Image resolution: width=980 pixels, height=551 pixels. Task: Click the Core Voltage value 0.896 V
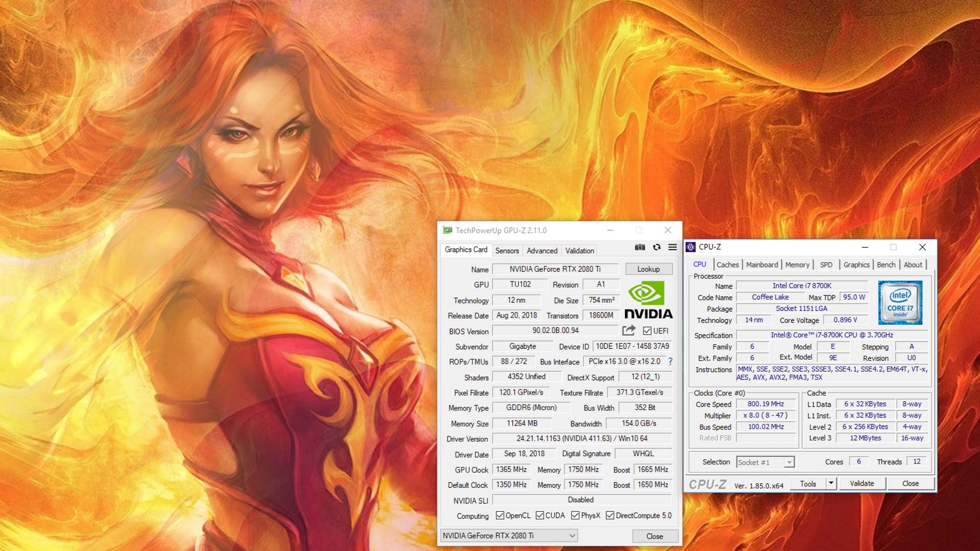click(x=845, y=320)
